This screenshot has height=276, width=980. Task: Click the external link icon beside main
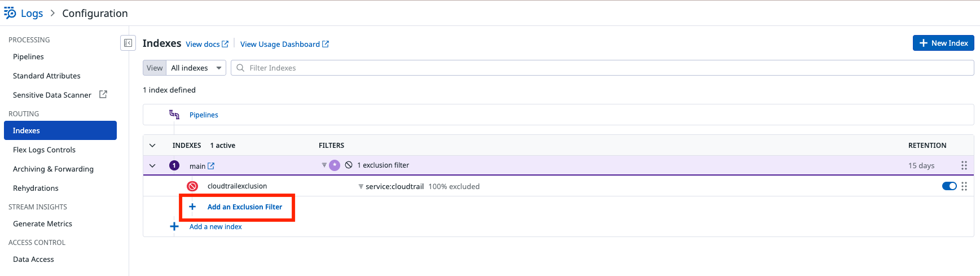tap(211, 166)
